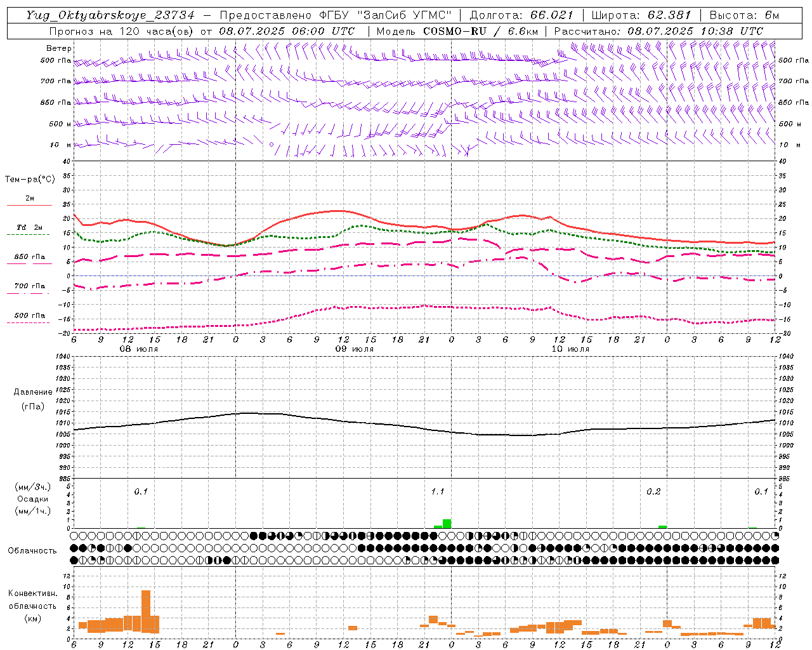The image size is (812, 650).
Task: Click the (мм/1ч.) precipitation unit label
Action: 33,511
